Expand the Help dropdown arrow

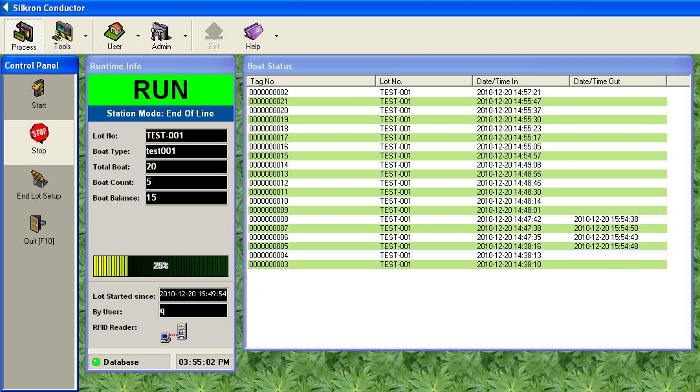click(276, 36)
